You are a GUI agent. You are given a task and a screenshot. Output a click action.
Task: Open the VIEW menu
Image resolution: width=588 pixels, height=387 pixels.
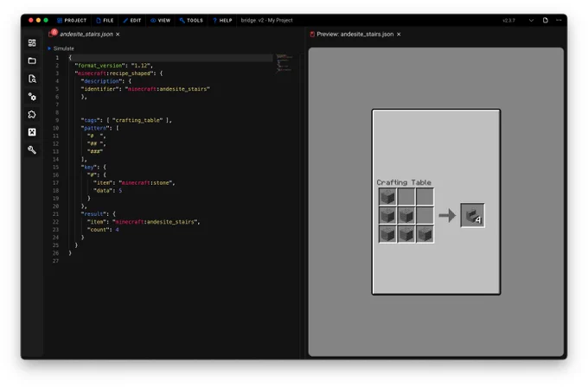(x=161, y=20)
